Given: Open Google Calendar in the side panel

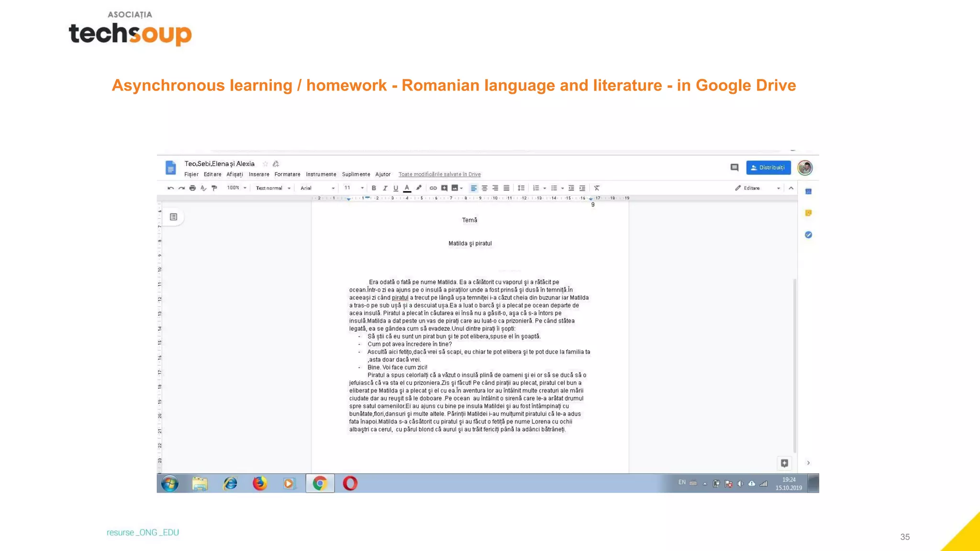Looking at the screenshot, I should point(808,191).
